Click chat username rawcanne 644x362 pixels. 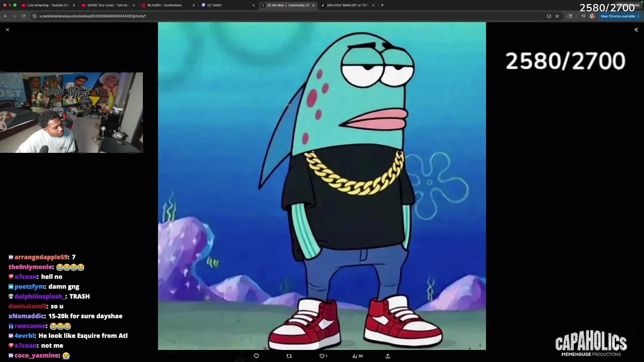pos(31,326)
